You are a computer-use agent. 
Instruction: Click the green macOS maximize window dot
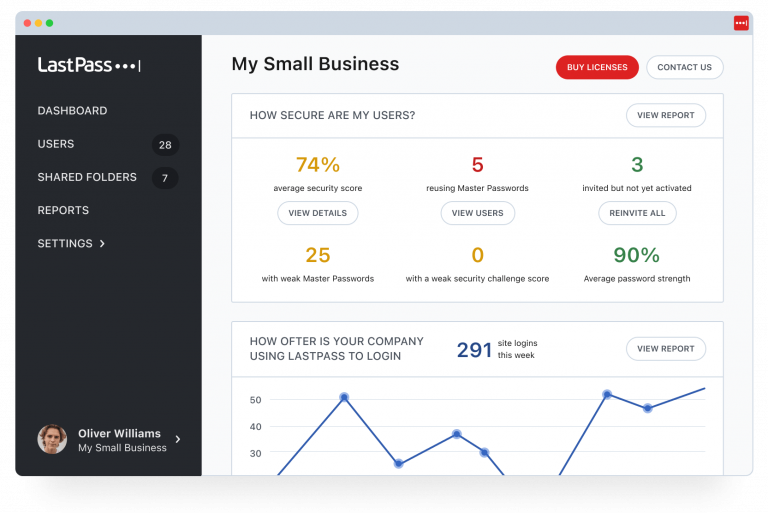click(x=50, y=23)
